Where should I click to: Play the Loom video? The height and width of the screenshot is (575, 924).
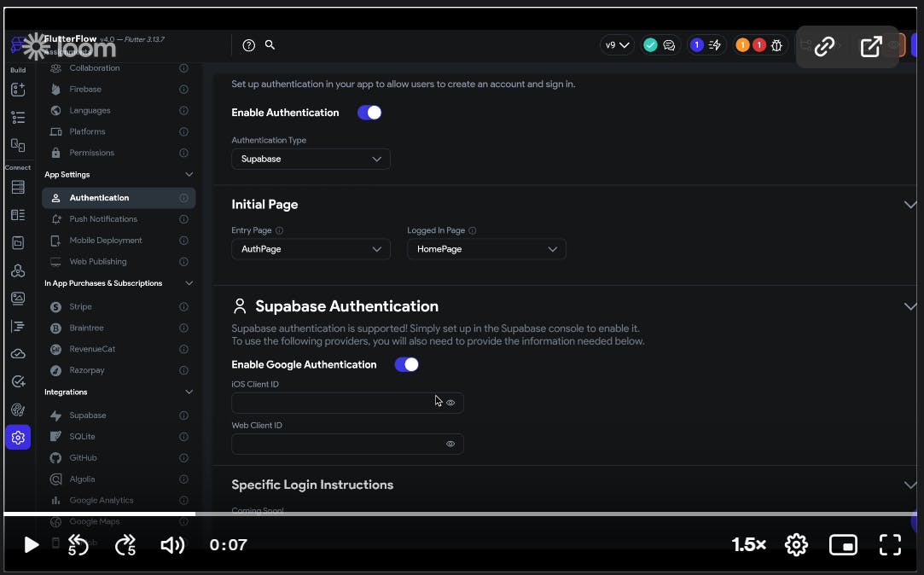click(x=31, y=545)
